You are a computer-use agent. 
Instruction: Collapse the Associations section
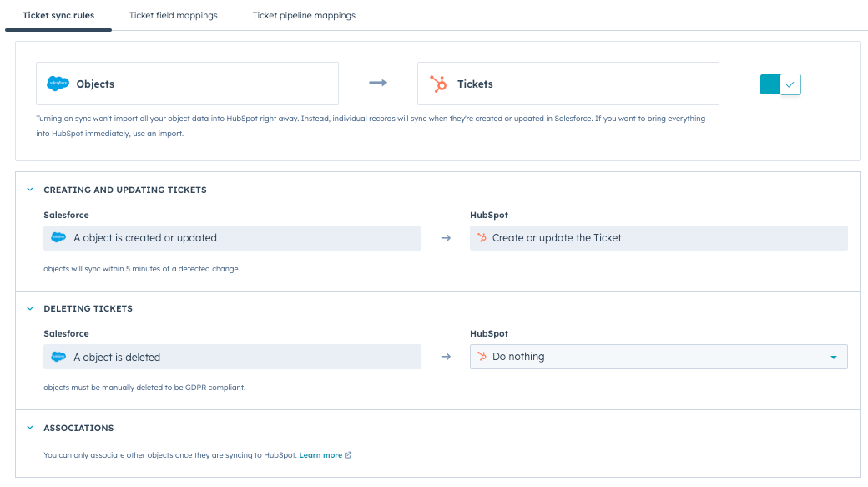[30, 428]
